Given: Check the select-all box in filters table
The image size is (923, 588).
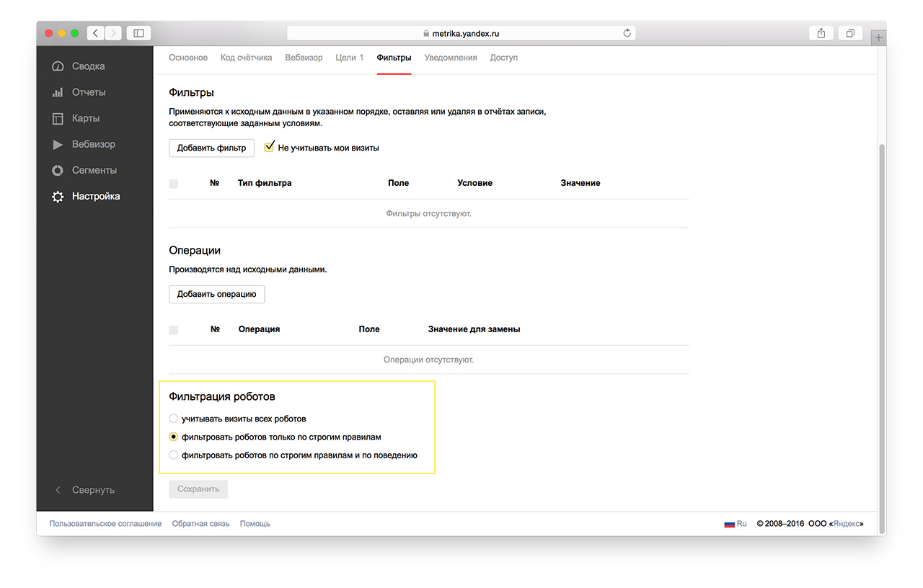Looking at the screenshot, I should point(173,184).
